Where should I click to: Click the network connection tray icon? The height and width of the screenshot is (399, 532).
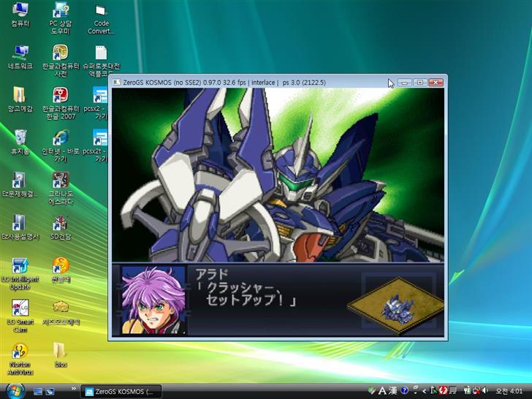pos(476,391)
